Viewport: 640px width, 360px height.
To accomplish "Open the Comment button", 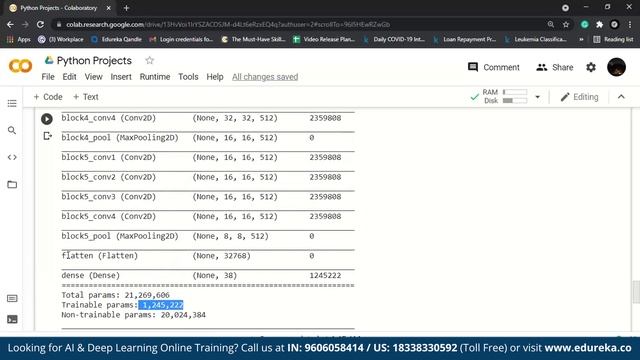I will coord(493,67).
